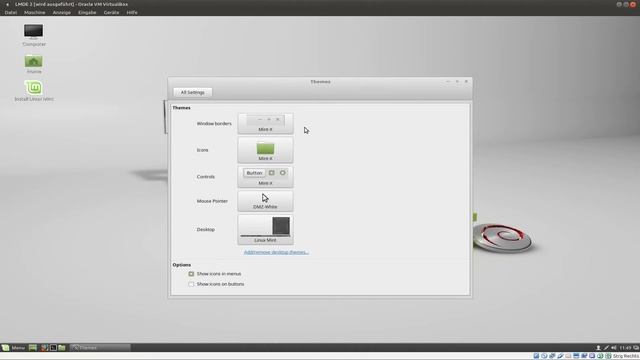The width and height of the screenshot is (640, 360).
Task: Open the Hilfe menu in VirtualBox
Action: click(x=132, y=13)
